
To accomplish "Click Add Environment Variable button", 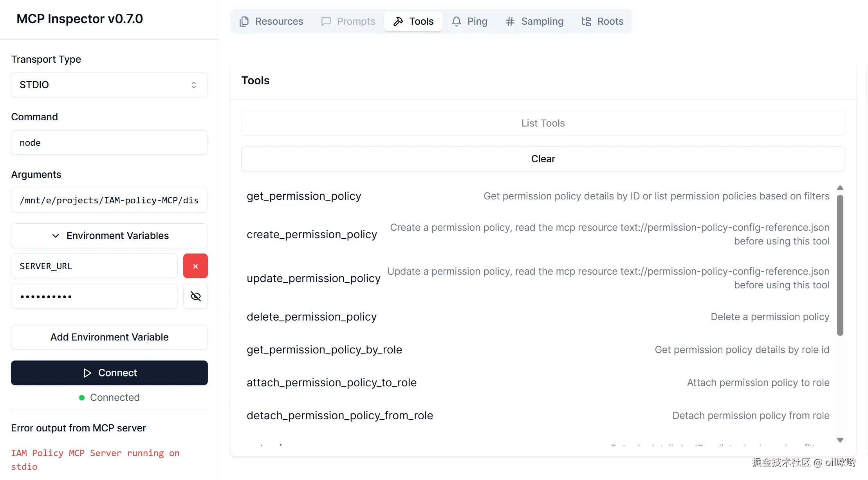I will click(109, 337).
